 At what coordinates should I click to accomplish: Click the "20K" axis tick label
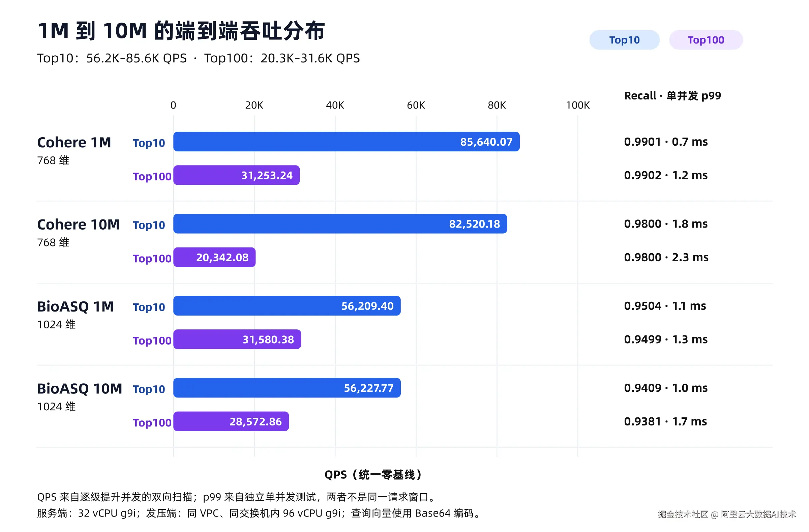click(254, 106)
